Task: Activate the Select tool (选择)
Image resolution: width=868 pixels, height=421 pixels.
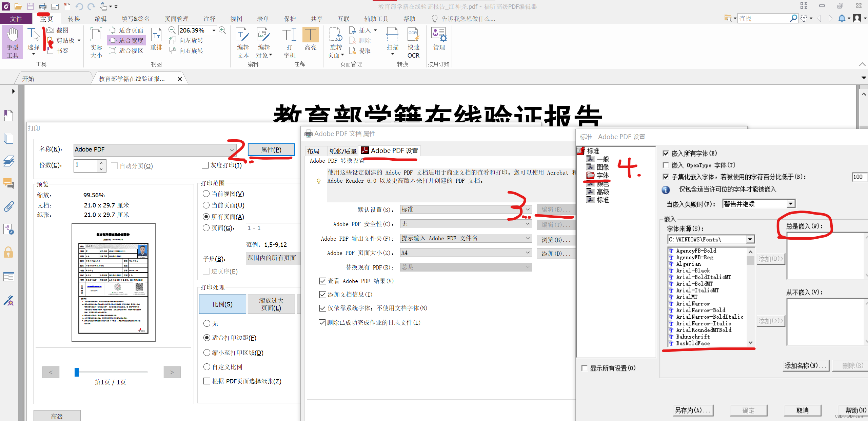Action: click(x=34, y=42)
